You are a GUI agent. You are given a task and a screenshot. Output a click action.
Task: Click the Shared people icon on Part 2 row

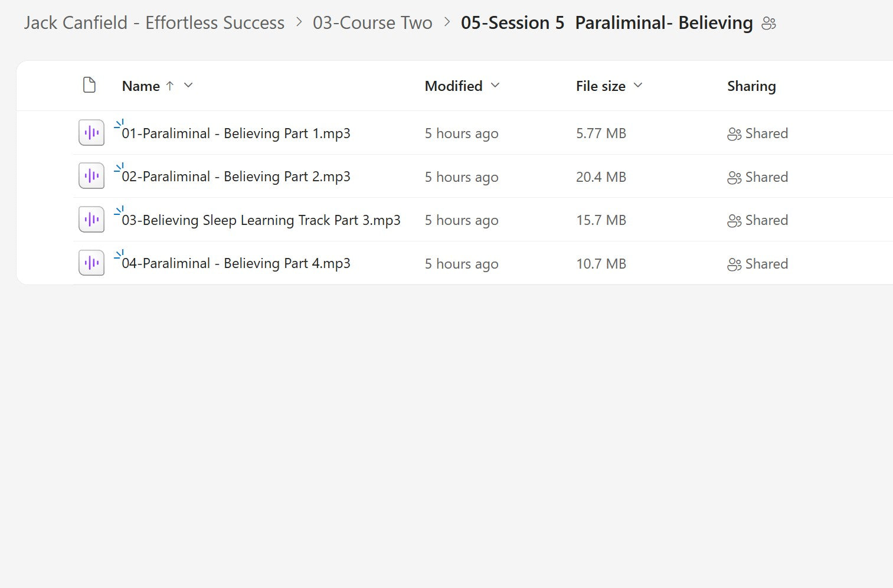[x=734, y=177]
